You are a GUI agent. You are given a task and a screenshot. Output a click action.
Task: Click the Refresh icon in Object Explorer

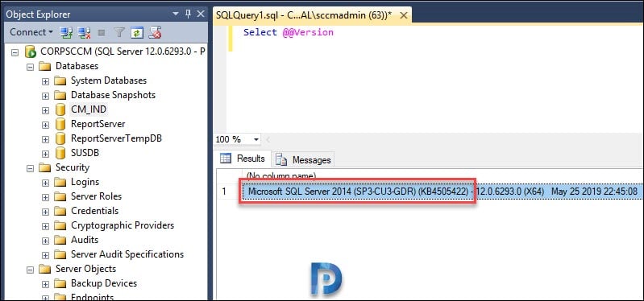pos(137,32)
